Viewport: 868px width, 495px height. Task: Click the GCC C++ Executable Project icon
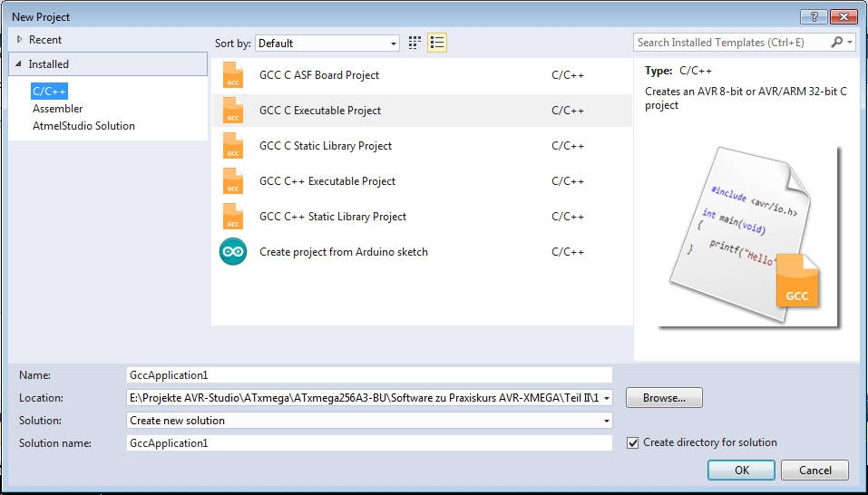(233, 180)
